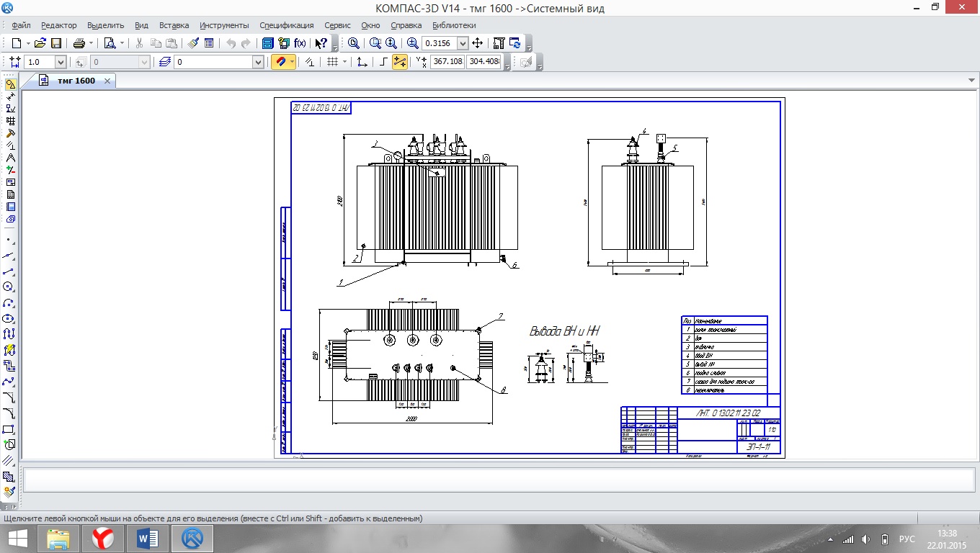
Task: Select the Circle tool
Action: coord(10,287)
